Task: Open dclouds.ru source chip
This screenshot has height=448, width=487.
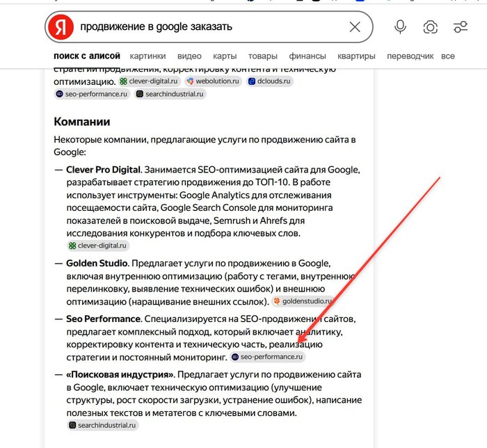Action: pos(270,81)
